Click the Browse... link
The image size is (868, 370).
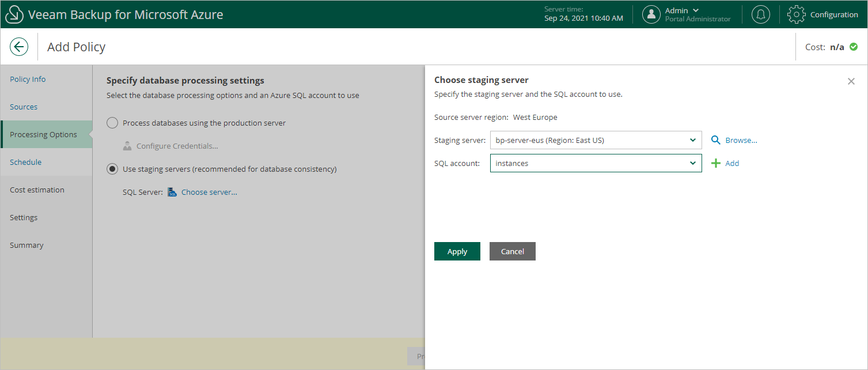[741, 140]
